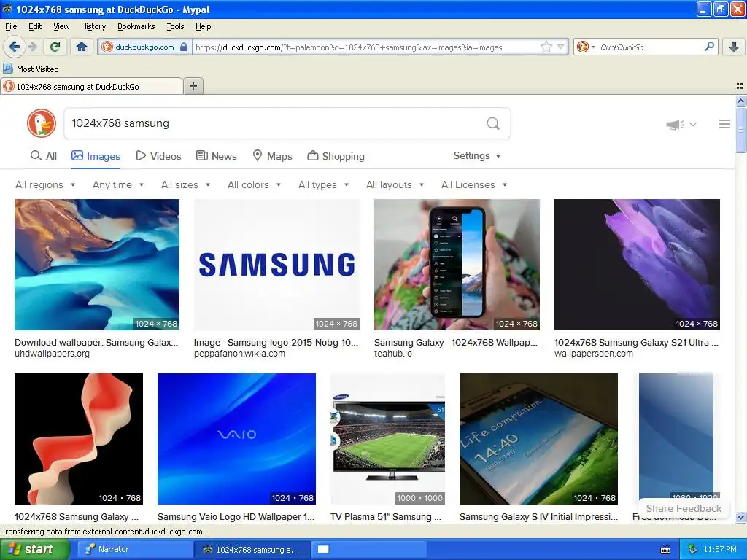Viewport: 747px width, 560px height.
Task: Open the hand holding phone thumbnail
Action: [457, 264]
